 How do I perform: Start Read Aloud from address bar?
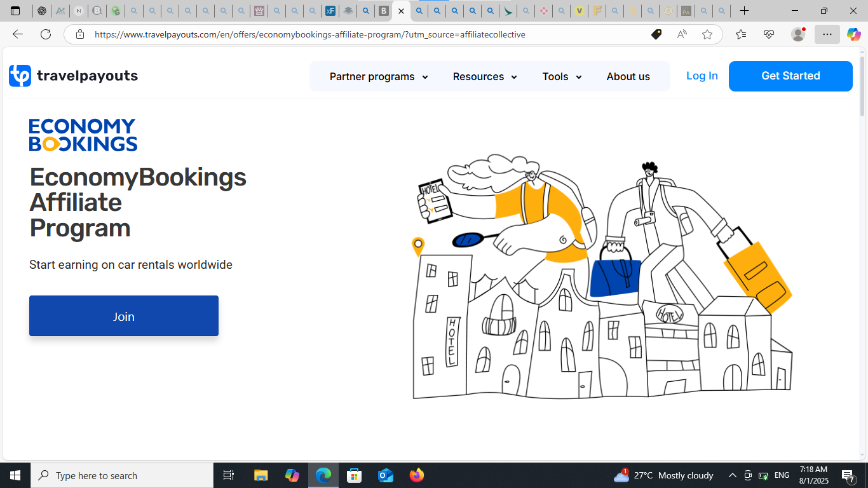coord(682,34)
